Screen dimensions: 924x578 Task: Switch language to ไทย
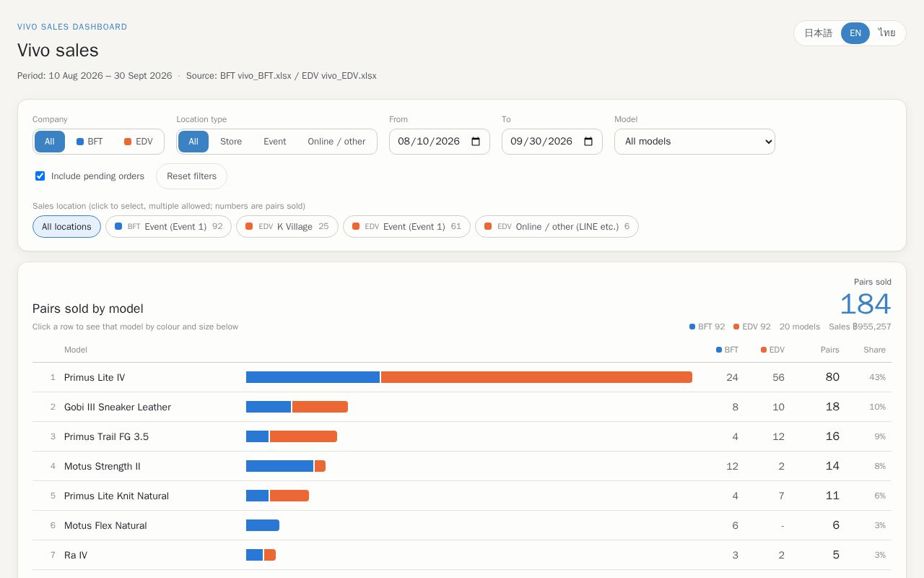coord(887,33)
